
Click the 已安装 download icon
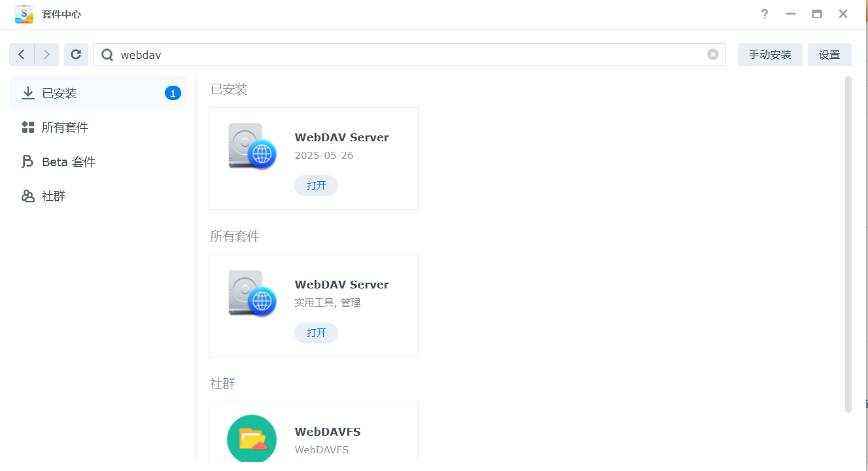pos(28,94)
